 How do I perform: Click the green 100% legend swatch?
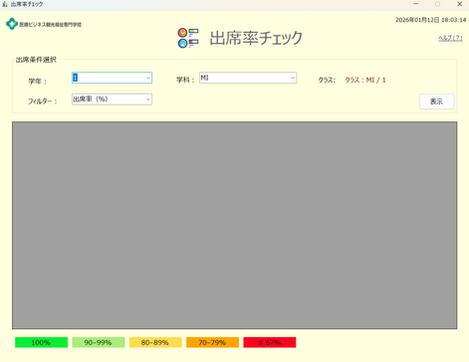pyautogui.click(x=41, y=342)
